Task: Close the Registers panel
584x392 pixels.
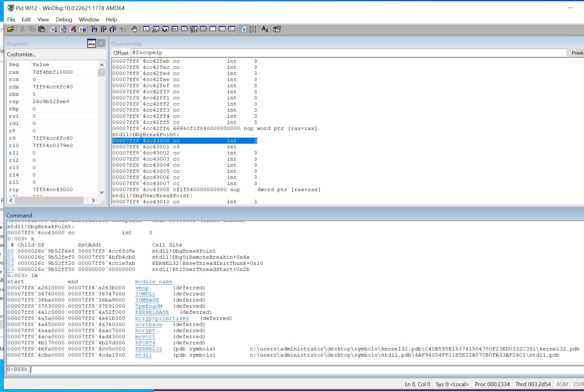Action: coord(101,43)
